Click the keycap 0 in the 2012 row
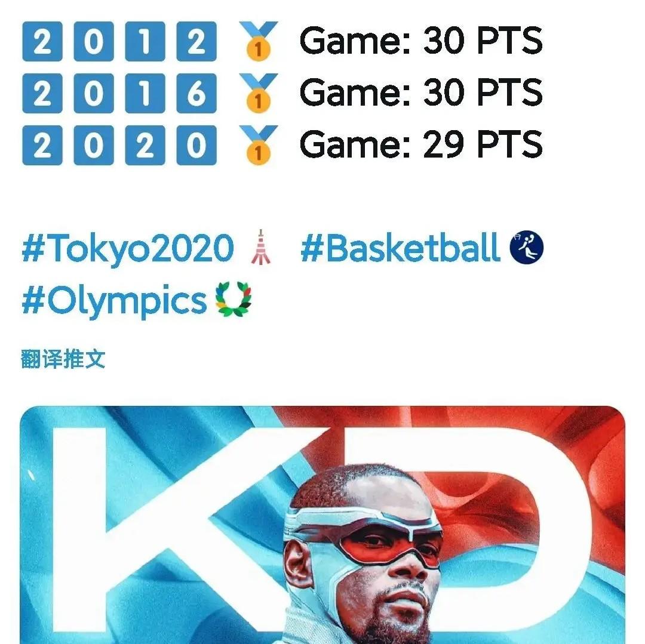Screen dimensions: 645x644 [94, 41]
